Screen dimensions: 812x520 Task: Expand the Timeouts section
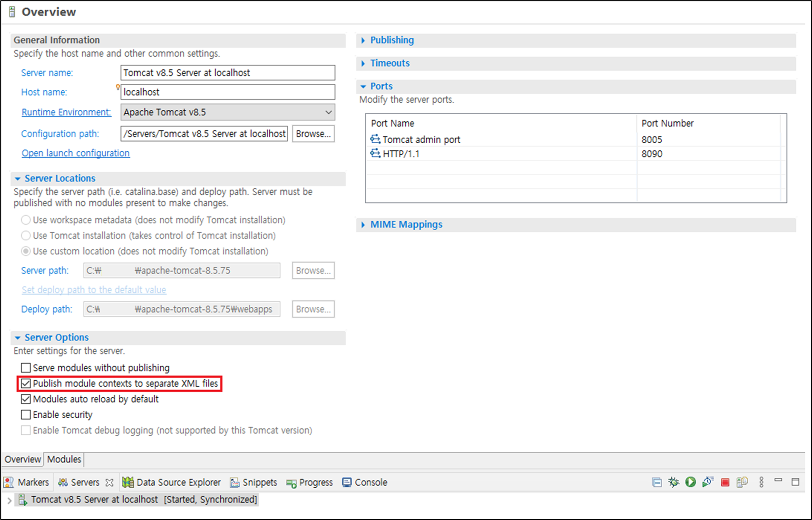363,63
